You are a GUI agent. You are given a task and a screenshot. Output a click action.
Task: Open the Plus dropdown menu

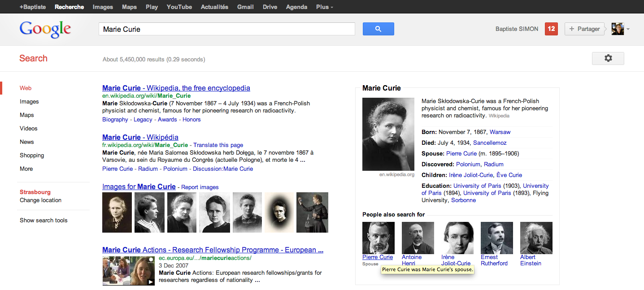pos(324,7)
